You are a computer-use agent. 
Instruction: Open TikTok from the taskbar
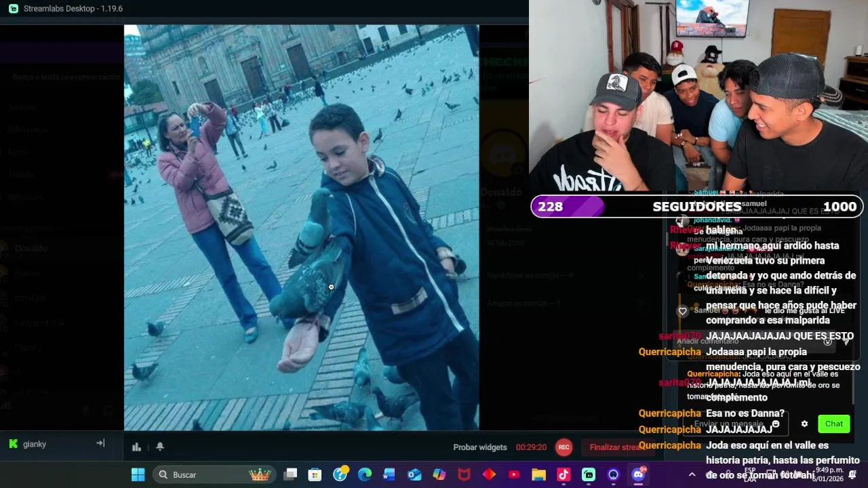point(564,474)
